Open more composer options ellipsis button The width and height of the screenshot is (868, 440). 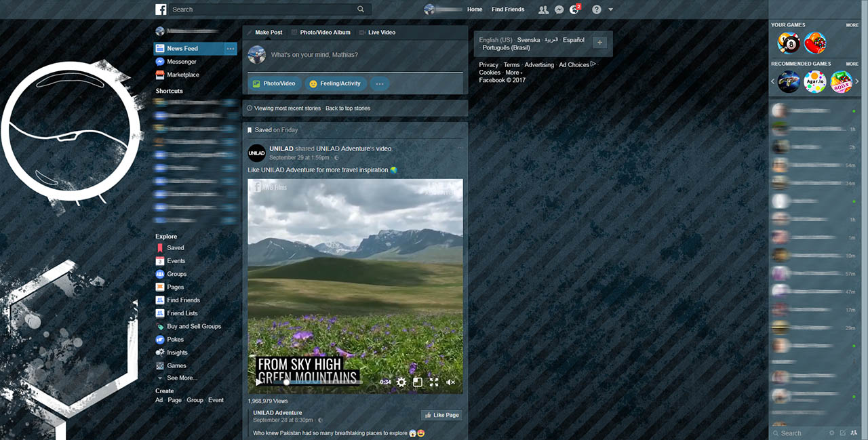pyautogui.click(x=379, y=83)
